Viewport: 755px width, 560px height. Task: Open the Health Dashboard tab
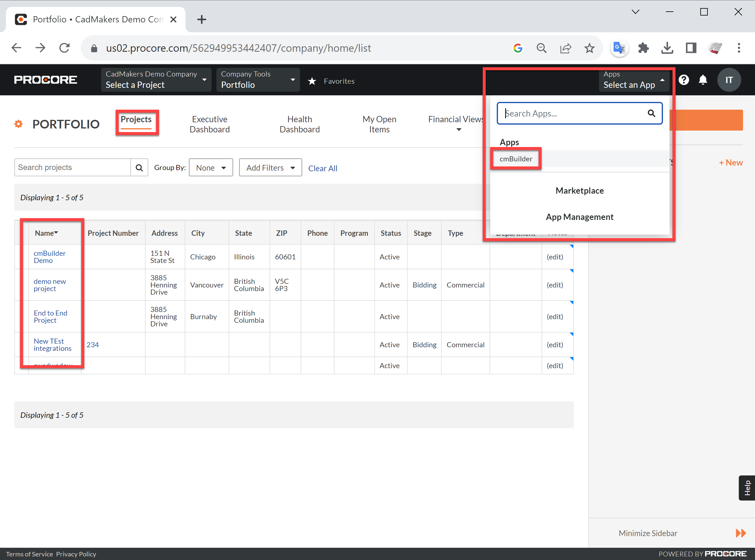click(299, 124)
